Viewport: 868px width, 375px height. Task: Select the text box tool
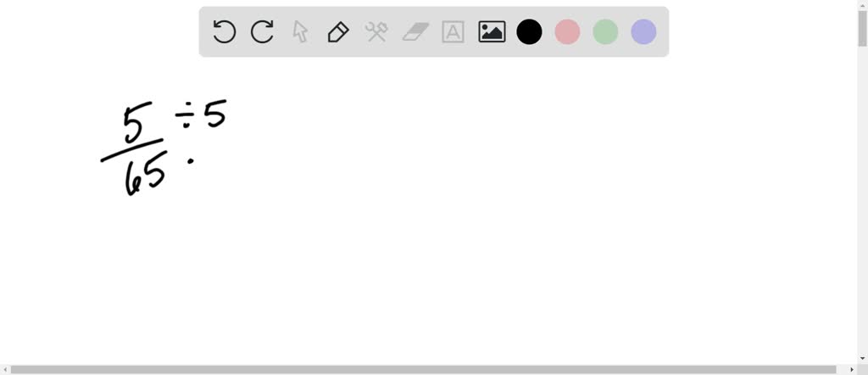[x=453, y=31]
